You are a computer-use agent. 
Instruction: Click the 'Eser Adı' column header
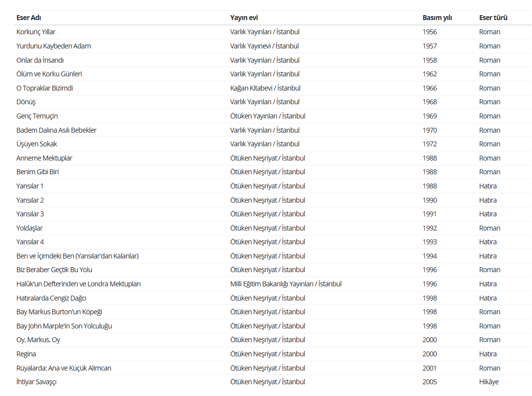click(x=29, y=18)
